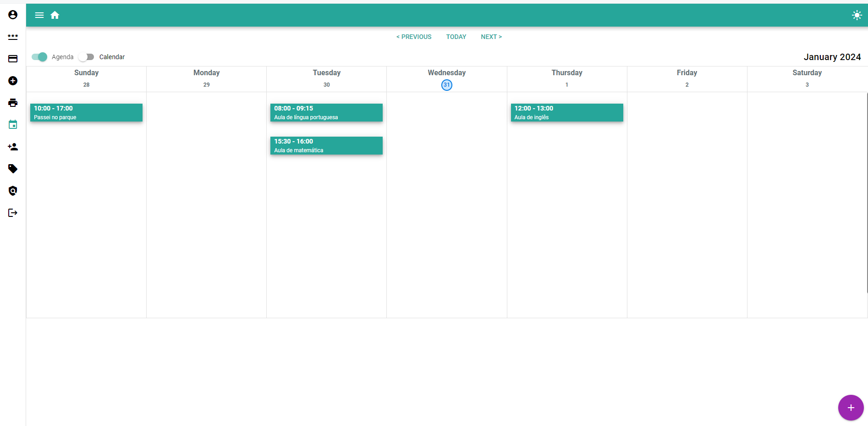Viewport: 868px width, 426px height.
Task: Click the Monday column header
Action: point(206,72)
